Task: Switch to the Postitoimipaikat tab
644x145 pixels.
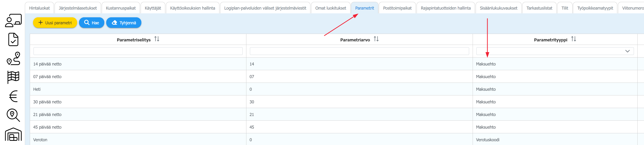Action: [x=397, y=8]
